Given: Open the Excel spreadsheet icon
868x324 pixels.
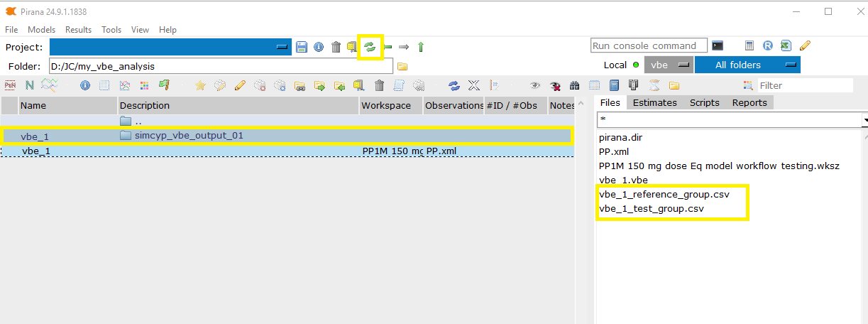Looking at the screenshot, I should coord(786,45).
